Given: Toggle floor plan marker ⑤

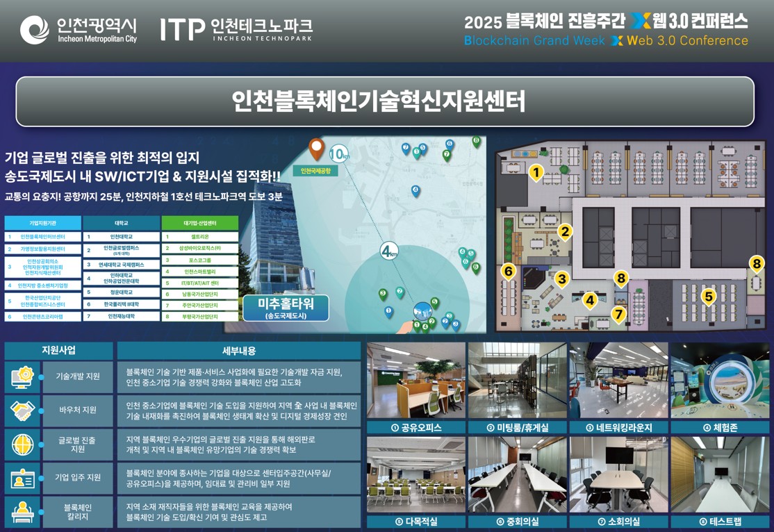Looking at the screenshot, I should coord(708,297).
